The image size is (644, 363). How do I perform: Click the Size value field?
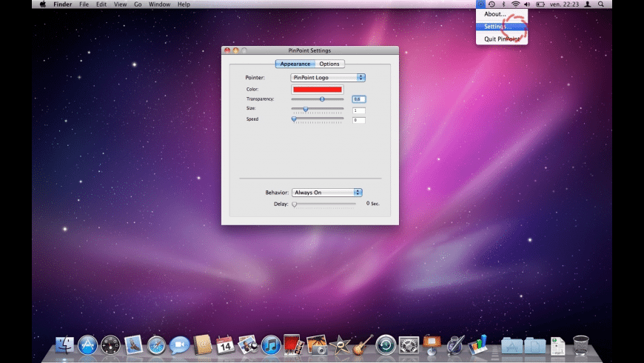point(358,110)
